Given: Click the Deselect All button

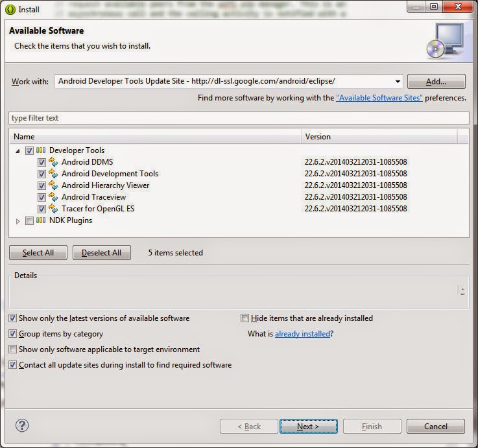Looking at the screenshot, I should click(102, 253).
